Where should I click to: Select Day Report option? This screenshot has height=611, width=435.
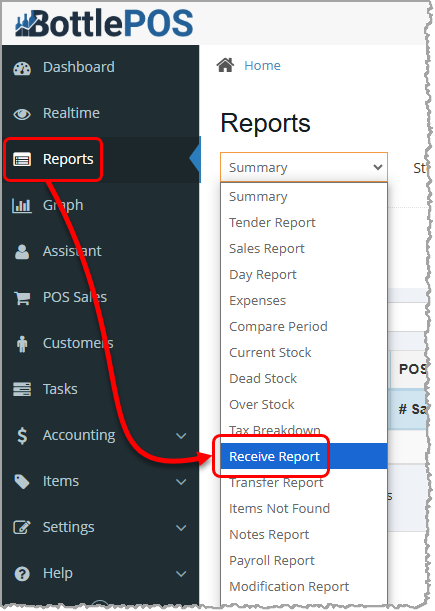[x=304, y=274]
